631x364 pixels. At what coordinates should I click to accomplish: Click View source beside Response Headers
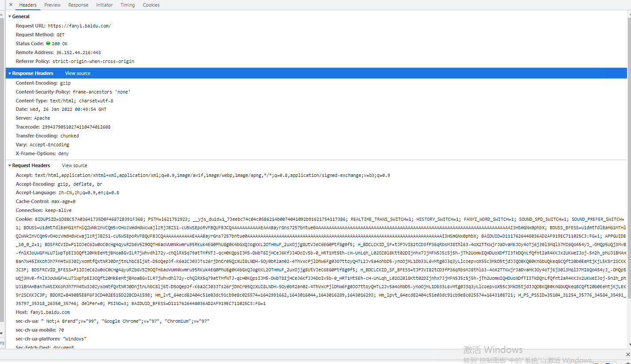78,74
